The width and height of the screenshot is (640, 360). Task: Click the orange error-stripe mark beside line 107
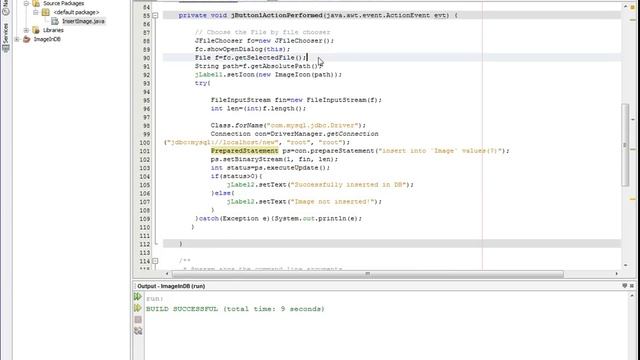(633, 199)
